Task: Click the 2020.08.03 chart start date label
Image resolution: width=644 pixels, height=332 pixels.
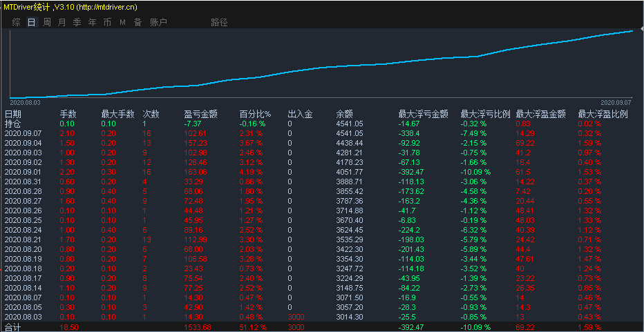Action: click(x=26, y=102)
